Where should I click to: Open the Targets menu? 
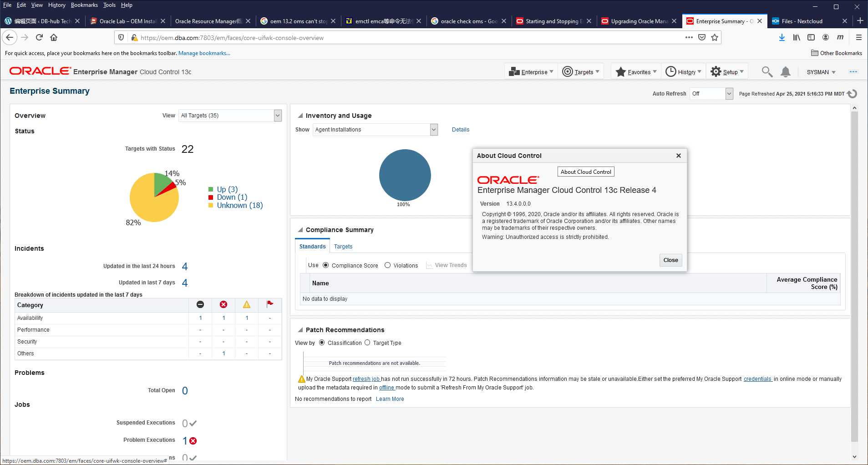pos(581,72)
